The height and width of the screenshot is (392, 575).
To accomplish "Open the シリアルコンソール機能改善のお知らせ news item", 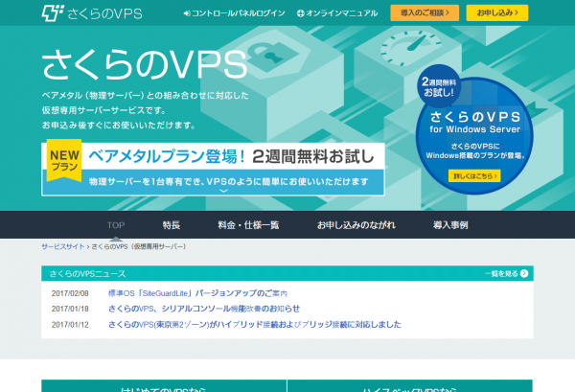I will 204,309.
